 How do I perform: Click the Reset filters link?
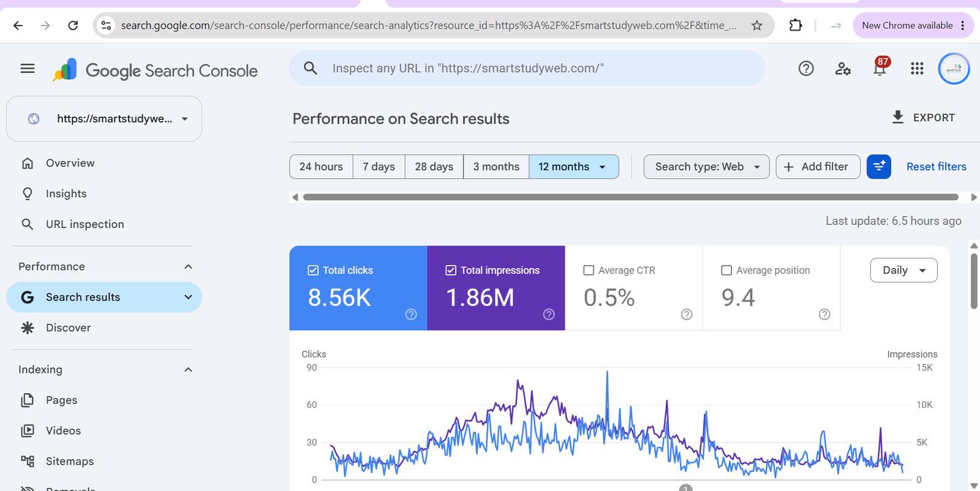point(936,167)
